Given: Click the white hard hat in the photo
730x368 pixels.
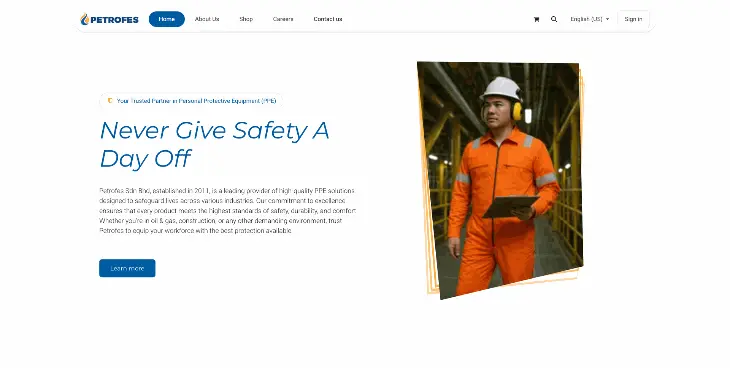Looking at the screenshot, I should [501, 89].
